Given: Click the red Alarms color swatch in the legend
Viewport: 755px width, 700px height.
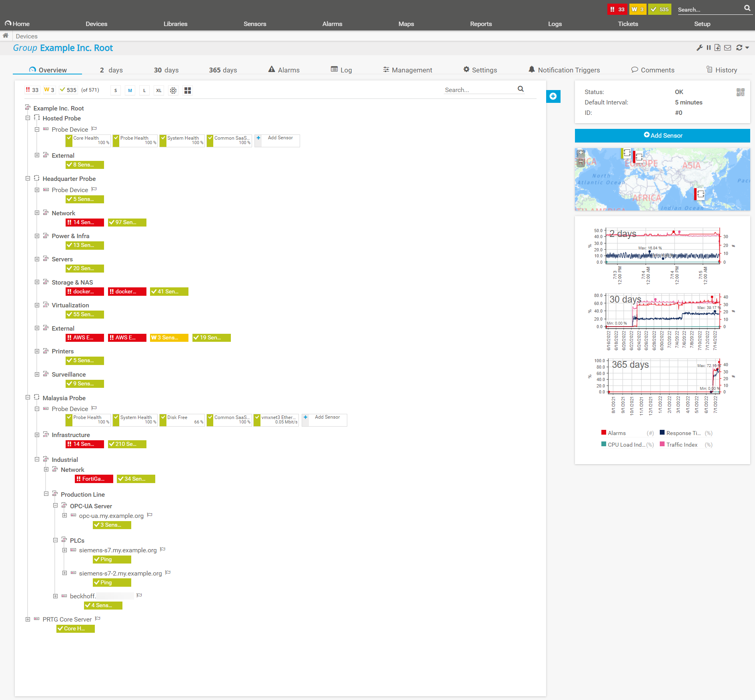Looking at the screenshot, I should pyautogui.click(x=603, y=432).
